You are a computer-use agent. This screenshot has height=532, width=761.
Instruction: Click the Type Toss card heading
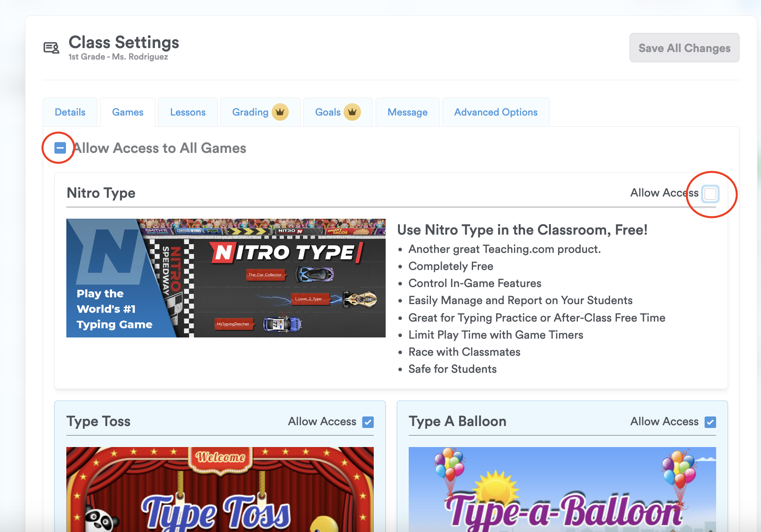click(x=99, y=421)
